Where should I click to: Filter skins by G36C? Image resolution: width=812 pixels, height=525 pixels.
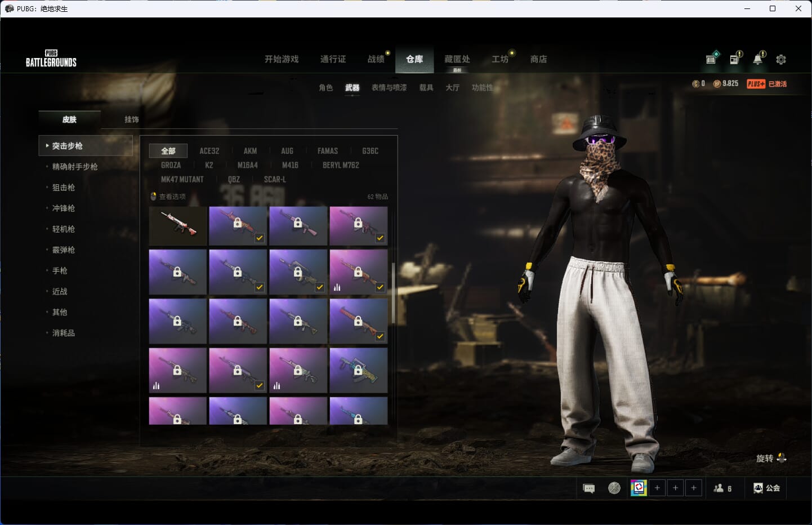click(x=370, y=151)
